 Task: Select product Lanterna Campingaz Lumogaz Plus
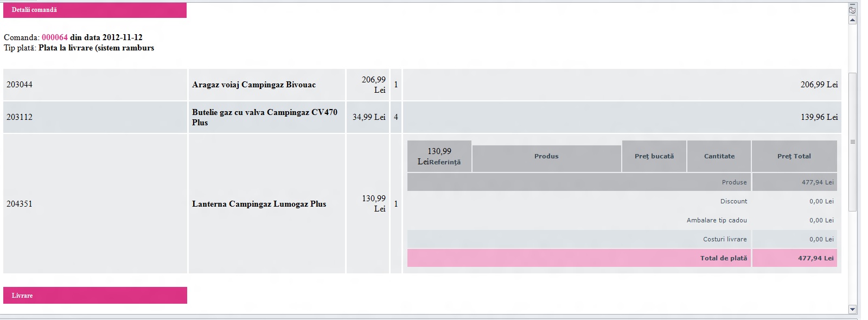(259, 204)
